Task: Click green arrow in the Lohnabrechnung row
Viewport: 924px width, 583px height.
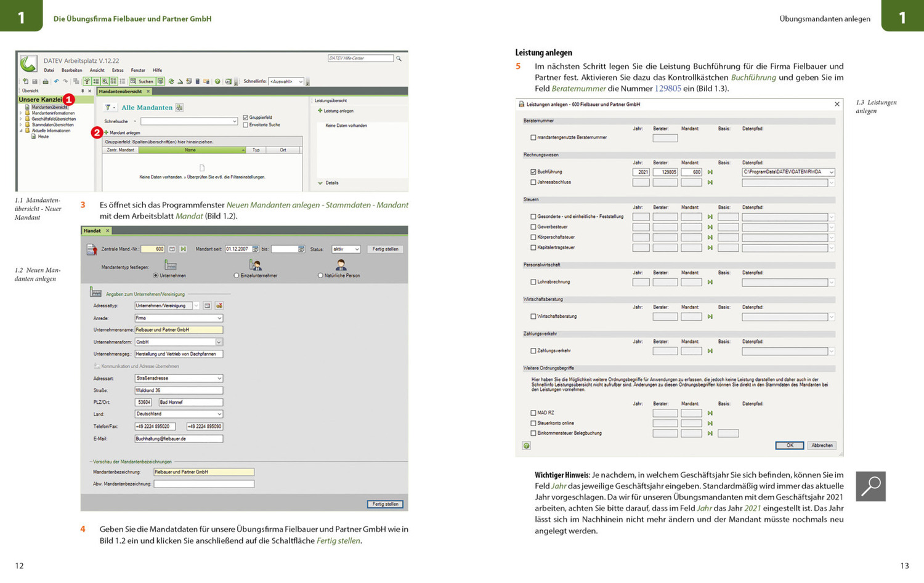Action: 710,282
